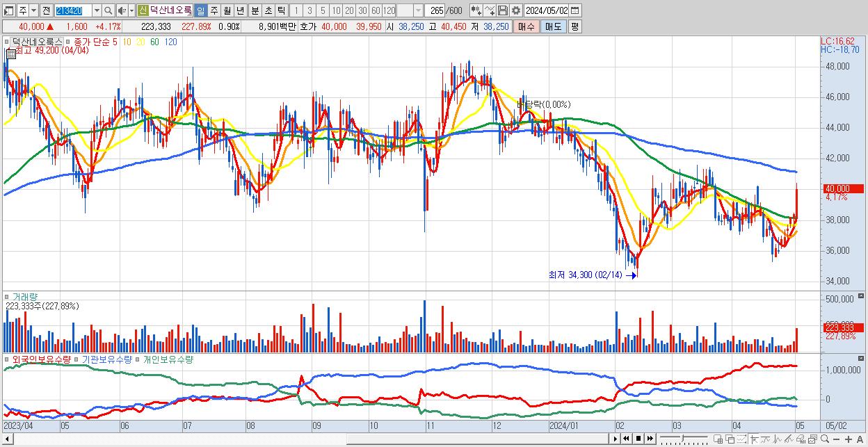This screenshot has height=447, width=868.
Task: Select the 틱 (tick) period toggle
Action: click(x=281, y=10)
